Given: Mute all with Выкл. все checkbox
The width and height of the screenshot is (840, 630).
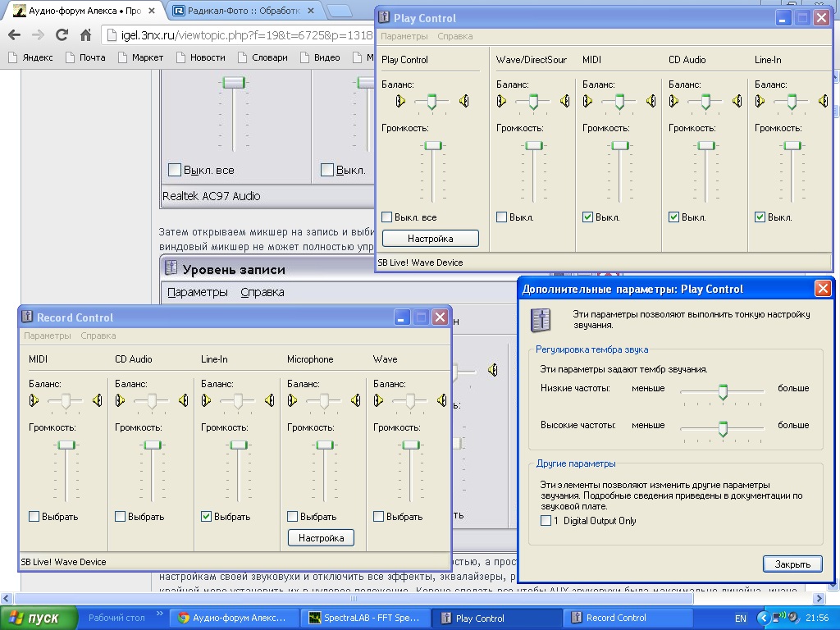Looking at the screenshot, I should tap(387, 217).
